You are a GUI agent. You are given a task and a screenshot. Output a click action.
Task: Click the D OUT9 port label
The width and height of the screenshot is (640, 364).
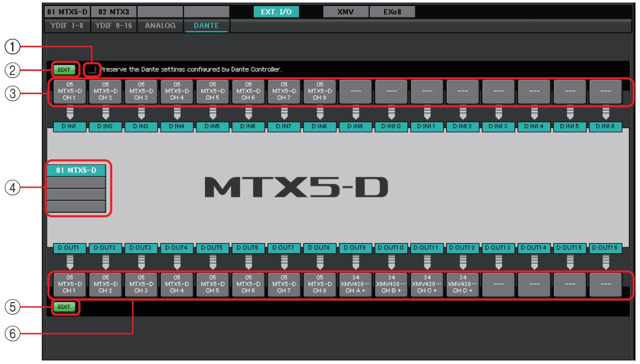pyautogui.click(x=356, y=248)
